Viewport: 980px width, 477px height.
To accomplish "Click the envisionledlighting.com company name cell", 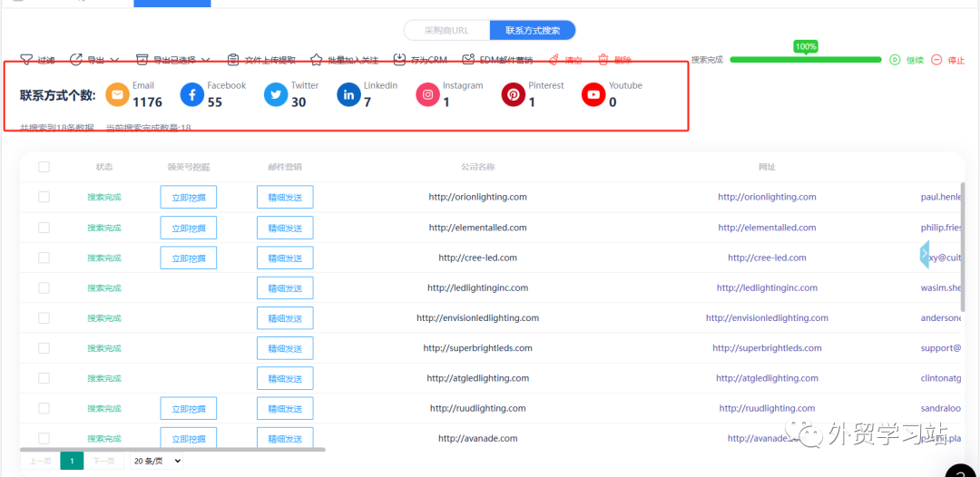I will click(478, 317).
